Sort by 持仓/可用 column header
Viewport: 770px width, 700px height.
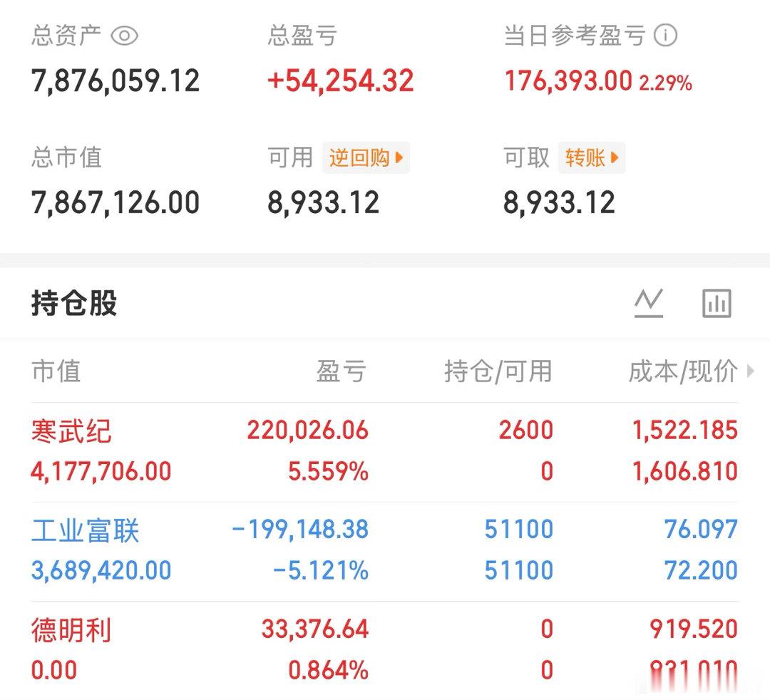pyautogui.click(x=498, y=371)
